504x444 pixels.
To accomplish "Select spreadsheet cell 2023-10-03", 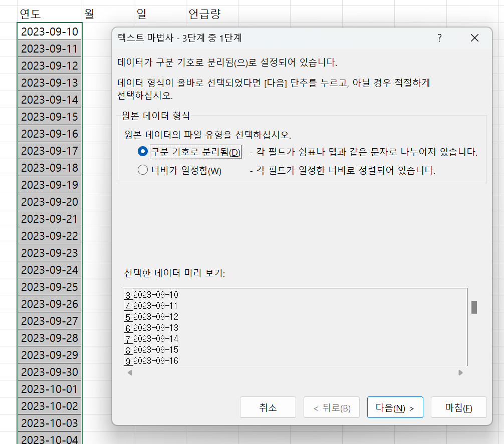I will pyautogui.click(x=50, y=423).
